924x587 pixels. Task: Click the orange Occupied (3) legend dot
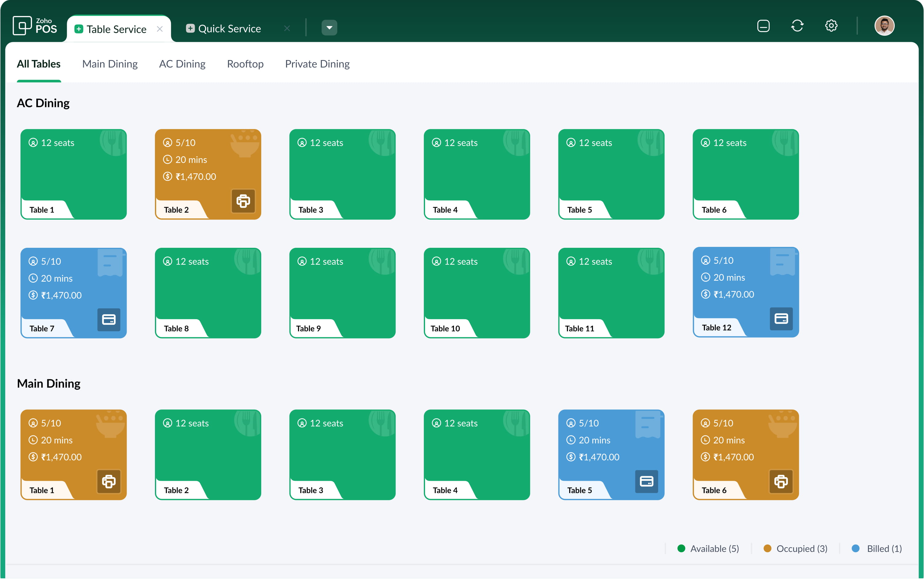(767, 548)
